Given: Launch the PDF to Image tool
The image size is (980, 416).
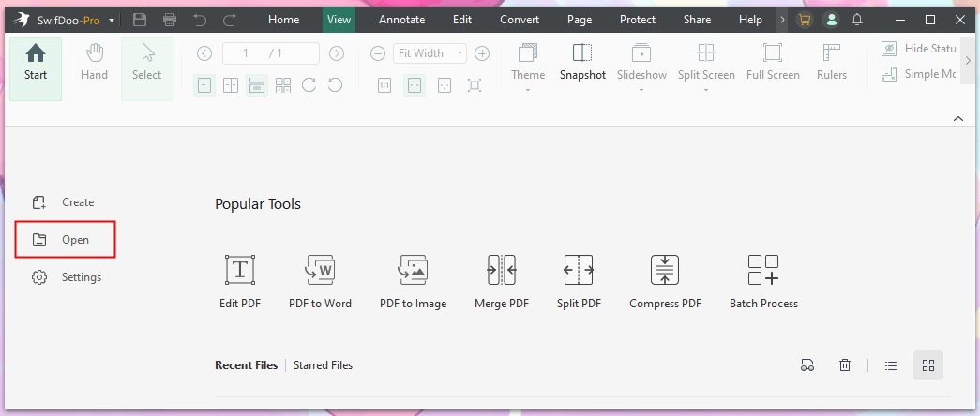Looking at the screenshot, I should [x=414, y=282].
